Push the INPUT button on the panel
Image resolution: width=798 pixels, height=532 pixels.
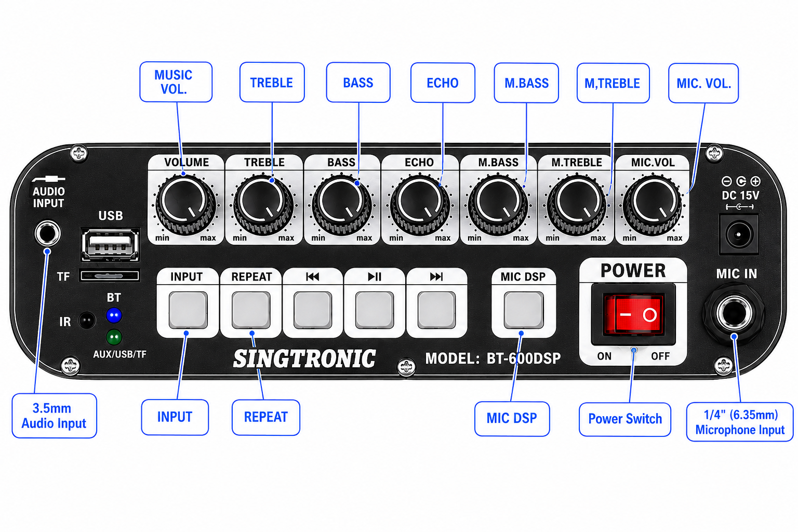[x=188, y=310]
